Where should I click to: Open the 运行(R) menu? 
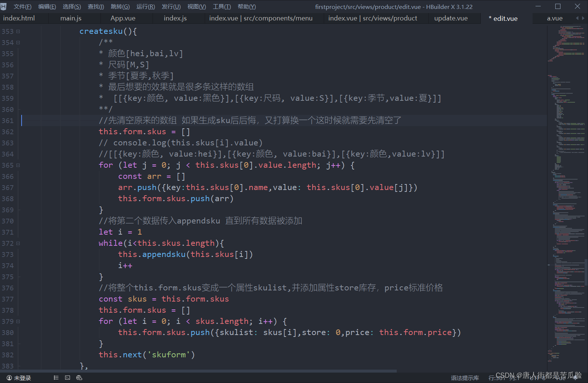click(146, 7)
